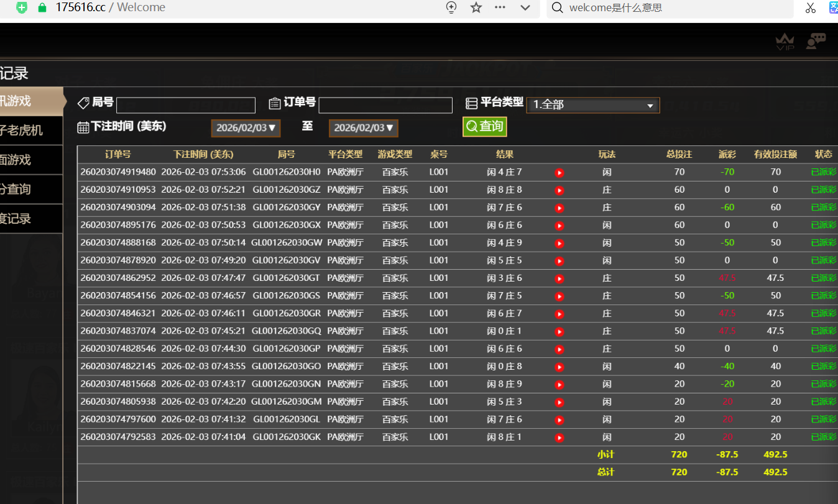Click the scissors screenshot tool icon
The image size is (838, 504).
click(810, 7)
